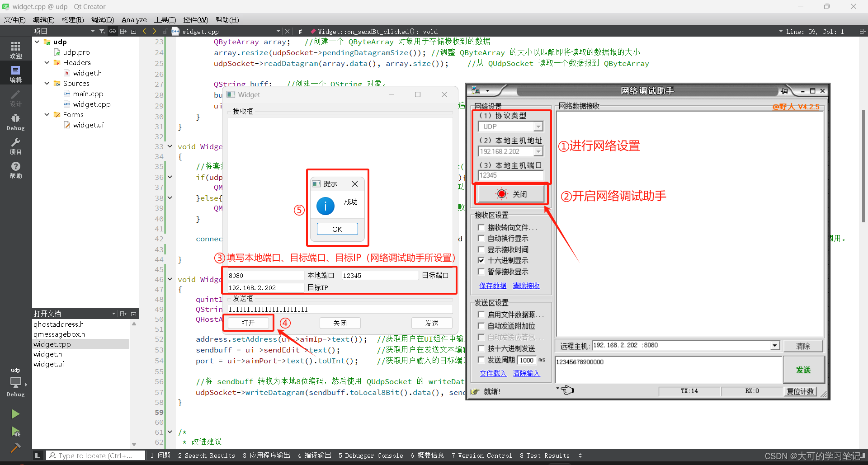The image size is (868, 465).
Task: Toggle the left sidebar visibility icon
Action: pos(38,456)
